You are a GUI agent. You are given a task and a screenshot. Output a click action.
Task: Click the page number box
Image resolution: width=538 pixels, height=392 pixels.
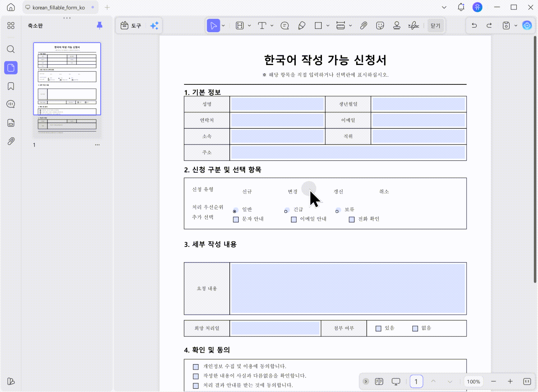coord(416,381)
